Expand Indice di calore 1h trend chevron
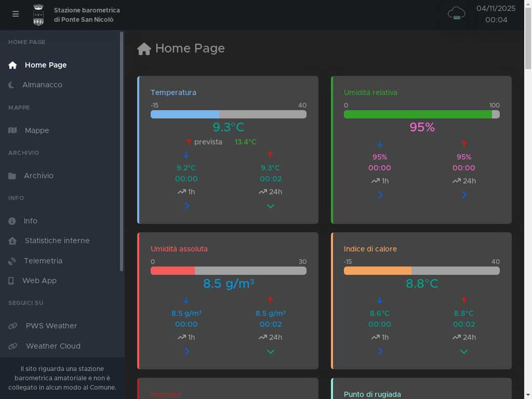This screenshot has height=399, width=532. click(380, 351)
